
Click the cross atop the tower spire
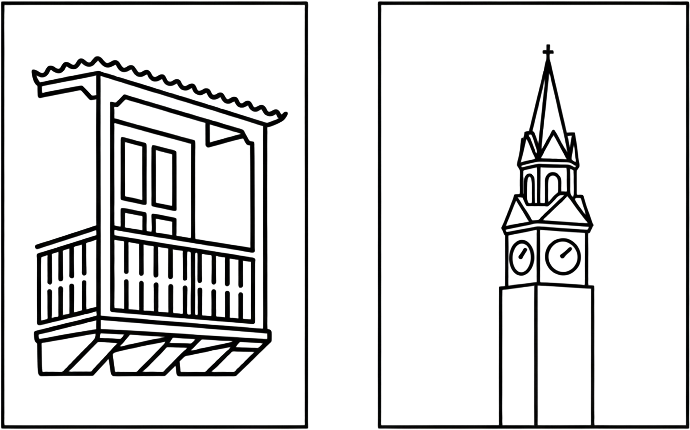546,50
